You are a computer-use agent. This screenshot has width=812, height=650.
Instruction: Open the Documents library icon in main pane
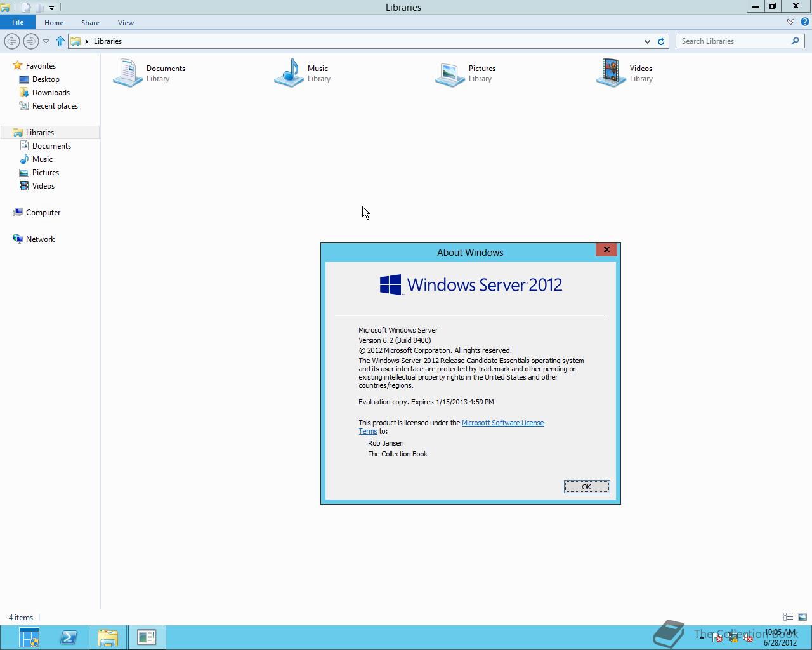[x=127, y=73]
